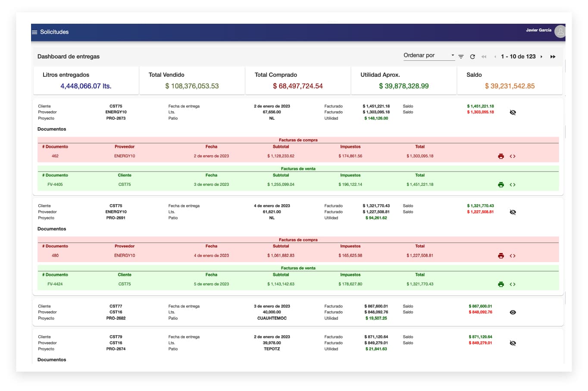The height and width of the screenshot is (391, 588).
Task: Hide documents for project PRO-2673
Action: (x=513, y=112)
